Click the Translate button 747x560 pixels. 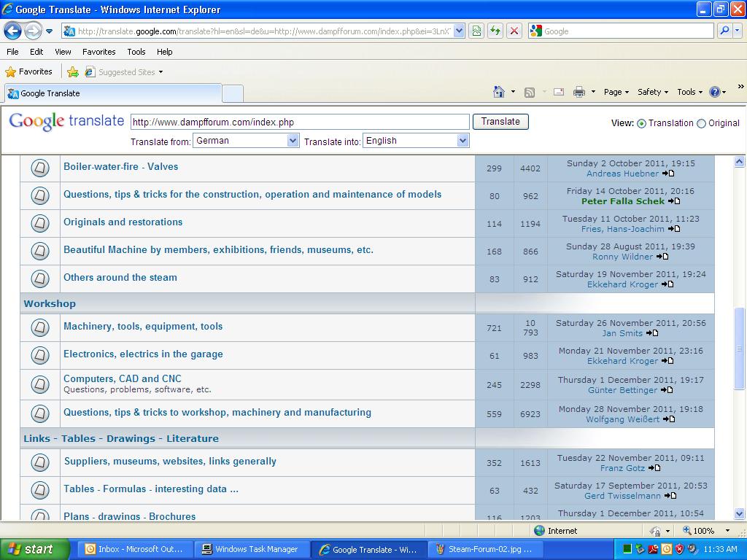pos(500,122)
